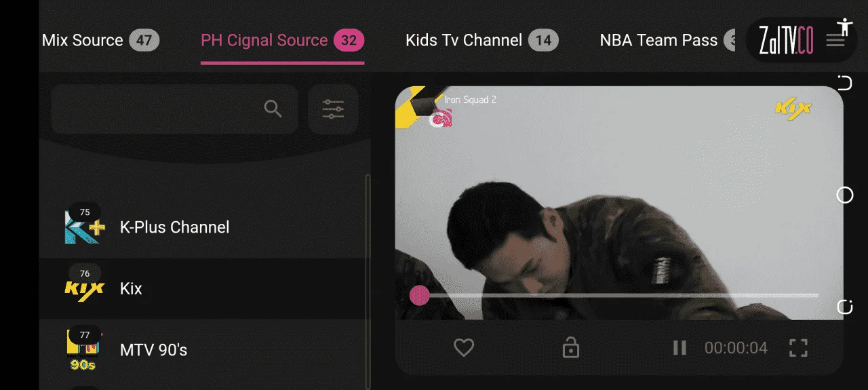Open the NBA Team Pass tab

tap(668, 40)
